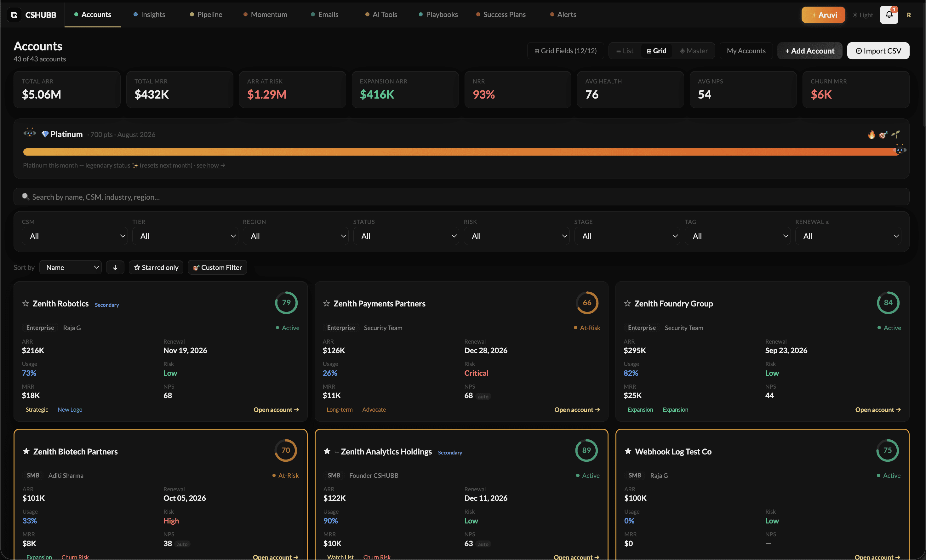Focus the account search field
Screen dimensions: 926x560
(461, 197)
